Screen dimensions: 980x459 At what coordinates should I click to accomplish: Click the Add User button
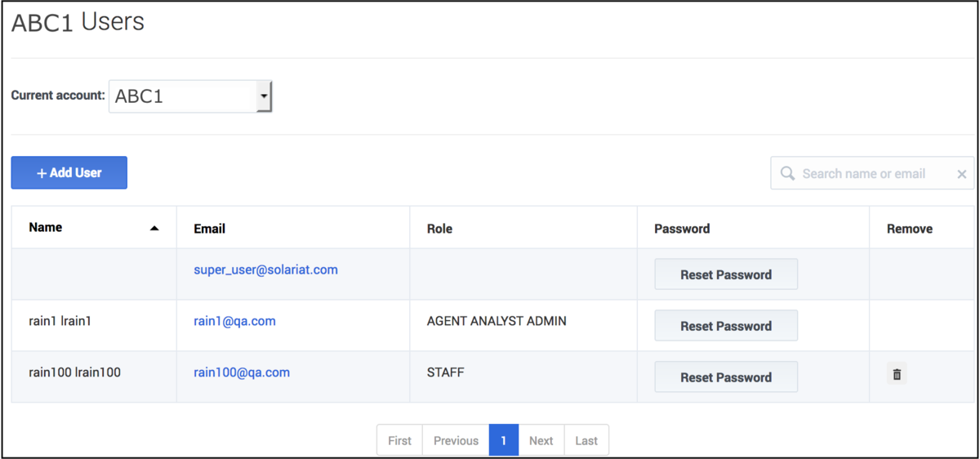[69, 172]
